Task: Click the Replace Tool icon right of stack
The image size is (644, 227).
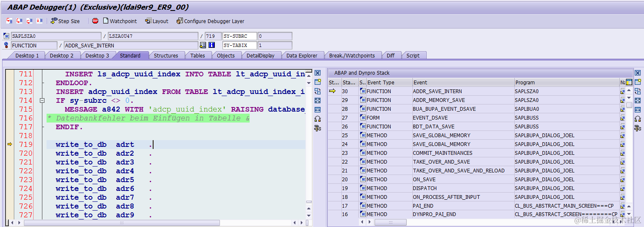Action: 638,91
